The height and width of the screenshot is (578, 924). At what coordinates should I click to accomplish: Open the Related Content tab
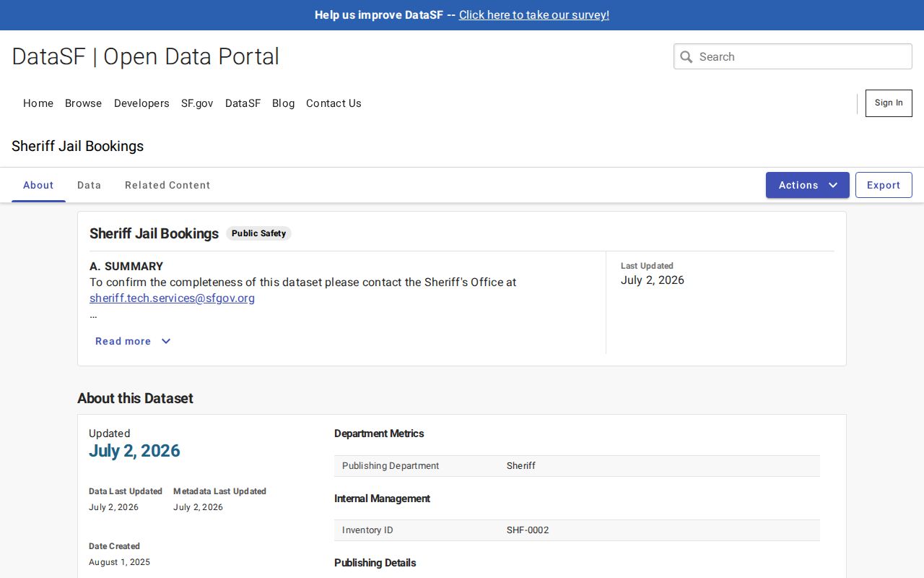click(x=167, y=185)
